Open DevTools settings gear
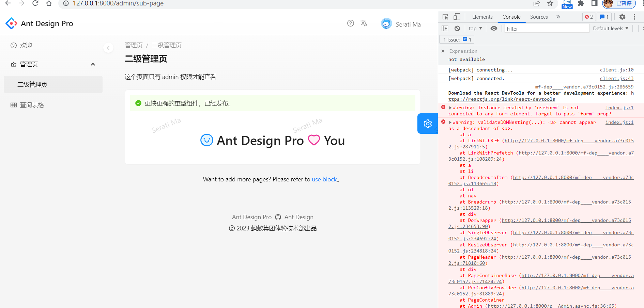This screenshot has width=644, height=308. click(623, 16)
